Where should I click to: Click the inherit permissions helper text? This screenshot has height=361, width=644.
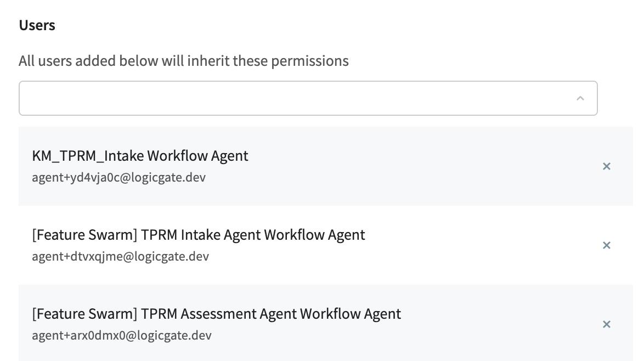[x=184, y=61]
